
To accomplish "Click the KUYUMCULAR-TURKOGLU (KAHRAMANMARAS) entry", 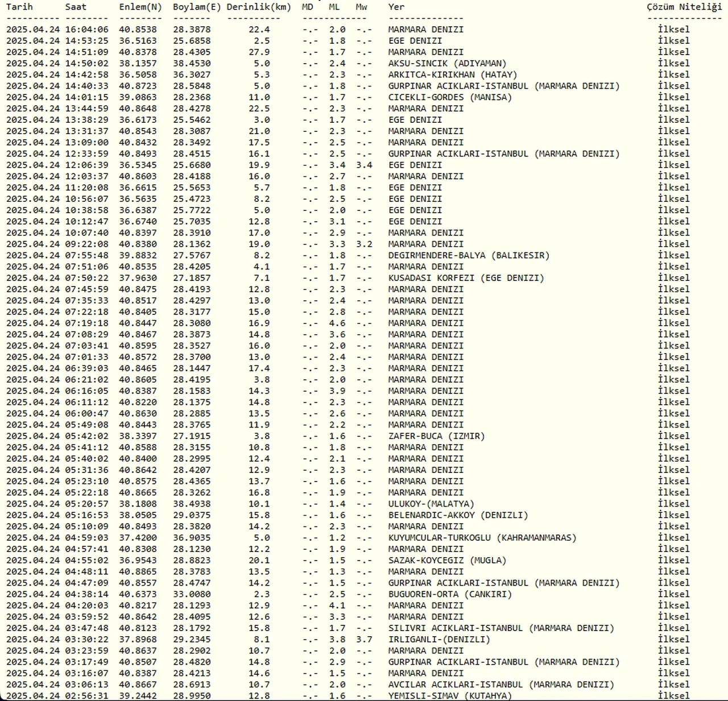I will (x=482, y=538).
